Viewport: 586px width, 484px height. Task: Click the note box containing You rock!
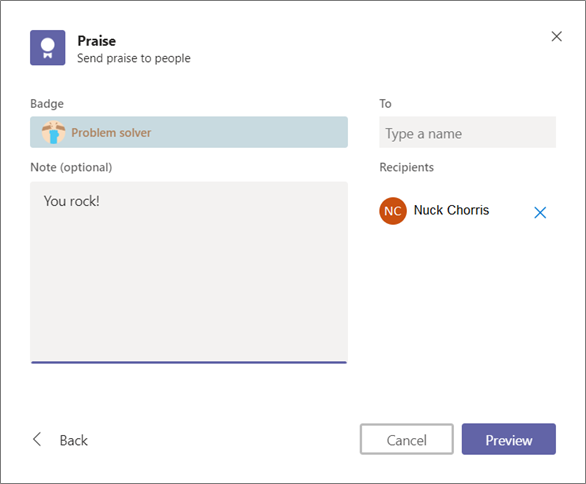point(189,272)
